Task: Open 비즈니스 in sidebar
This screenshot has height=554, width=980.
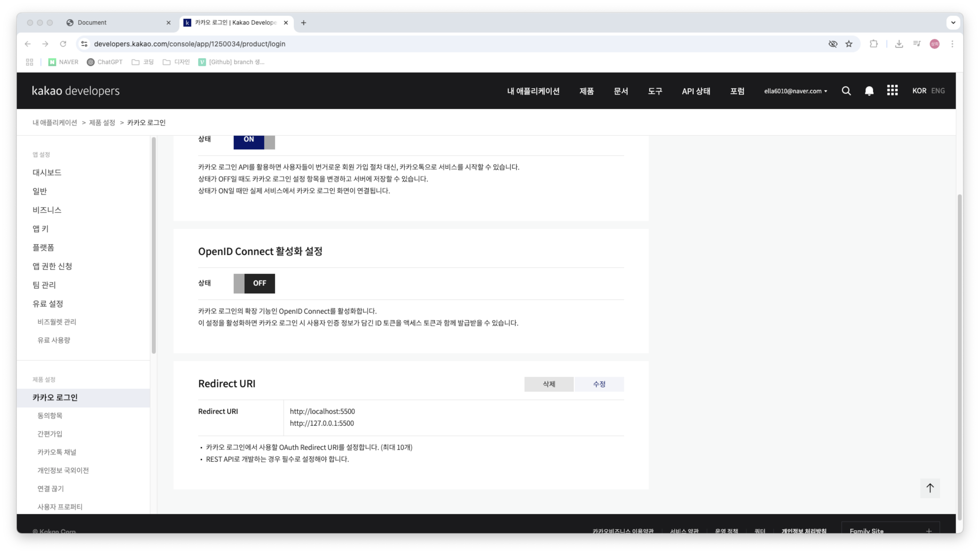Action: [x=47, y=210]
